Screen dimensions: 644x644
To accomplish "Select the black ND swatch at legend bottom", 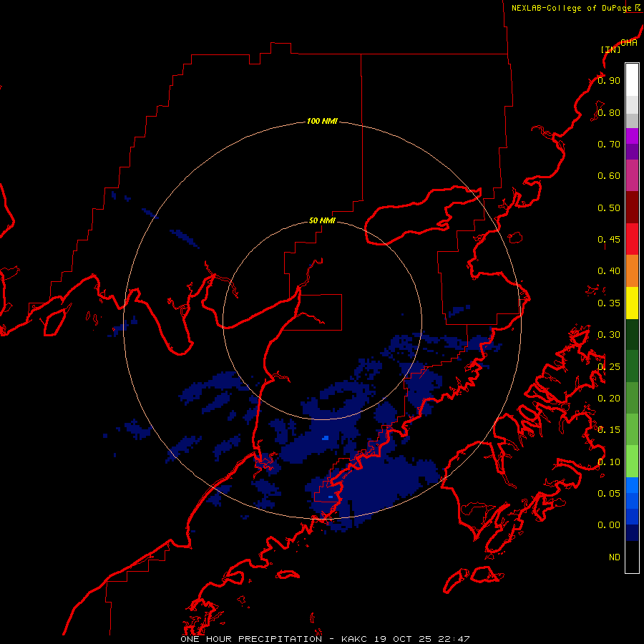I will [x=632, y=557].
